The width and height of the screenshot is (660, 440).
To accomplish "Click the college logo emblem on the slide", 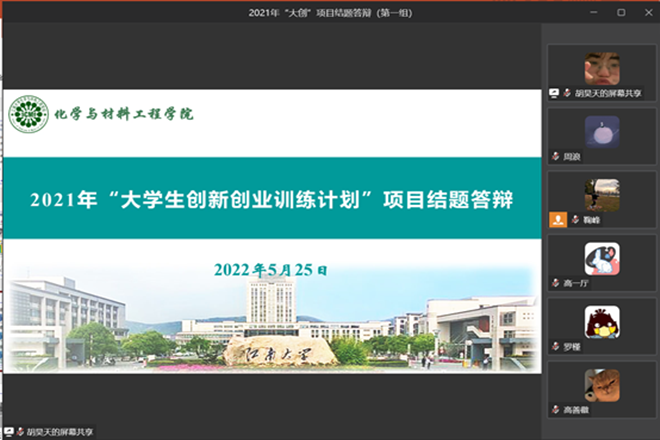I will [28, 114].
